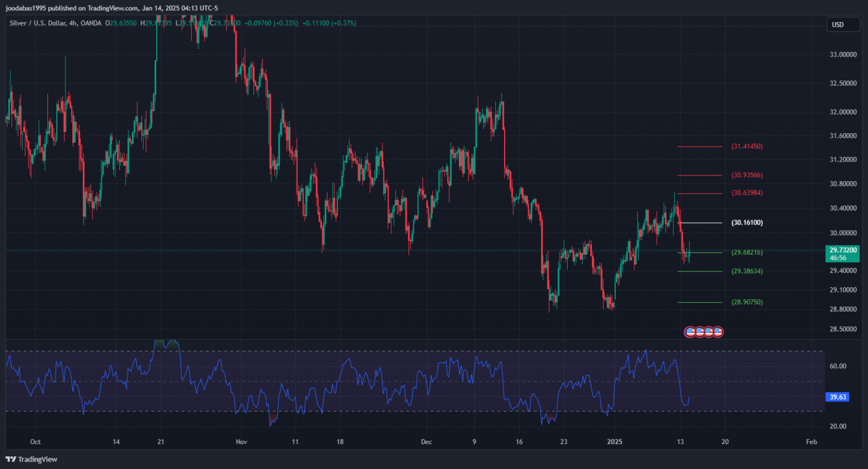The image size is (868, 469).
Task: Click the 60.00 level on RSI scale
Action: coord(838,366)
